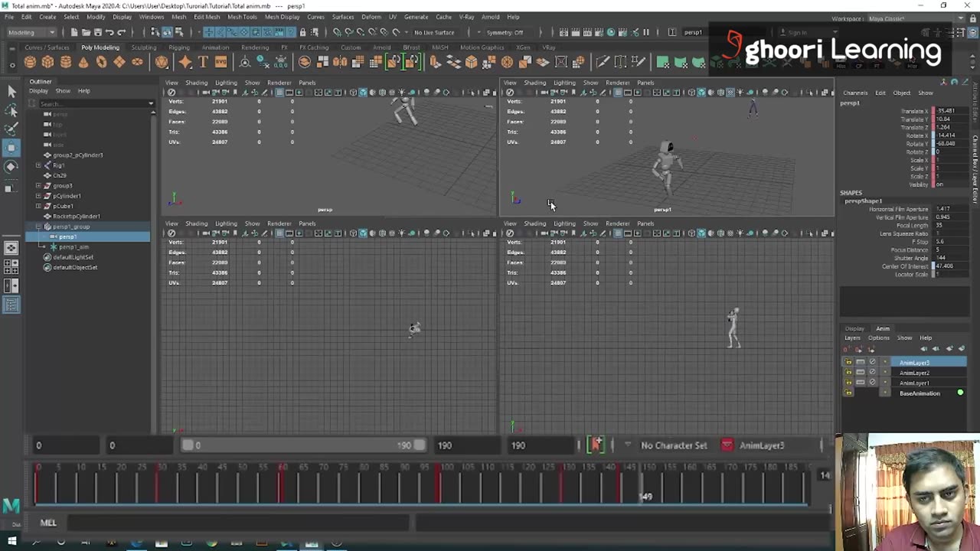Switch to the Rigging shelf tab
This screenshot has height=551, width=980.
point(179,47)
